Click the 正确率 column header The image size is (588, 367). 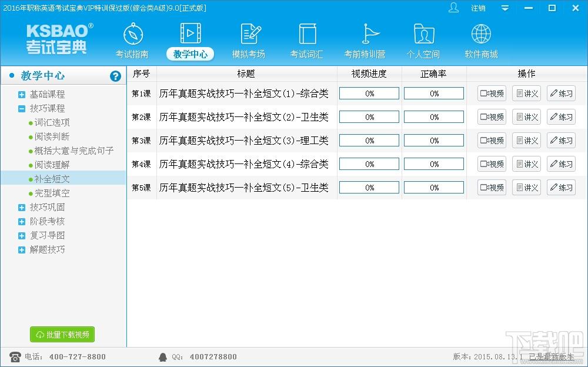(434, 74)
